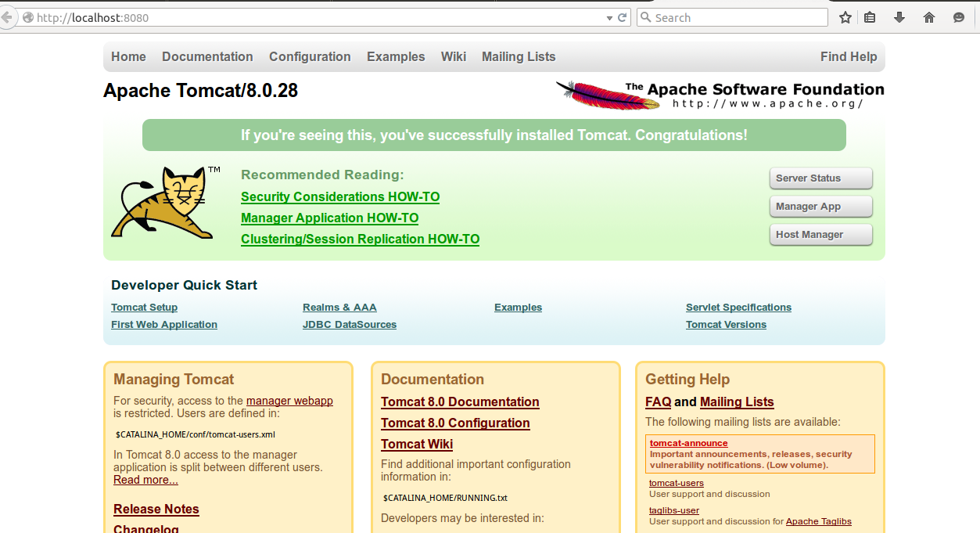Click the Server Status button
The height and width of the screenshot is (533, 980).
tap(820, 178)
